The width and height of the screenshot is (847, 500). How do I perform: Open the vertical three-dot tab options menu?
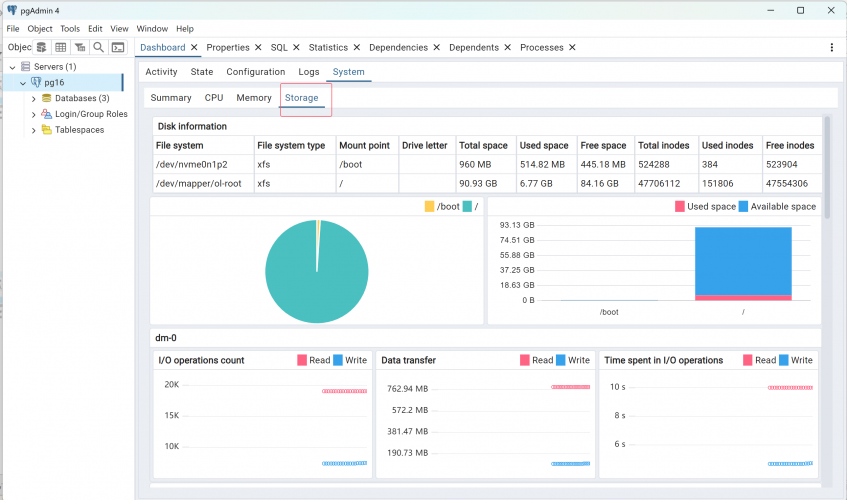[831, 48]
